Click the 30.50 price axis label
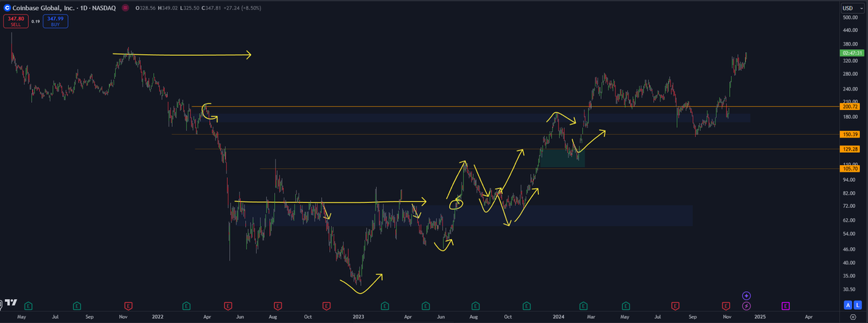This screenshot has width=868, height=323. (850, 289)
